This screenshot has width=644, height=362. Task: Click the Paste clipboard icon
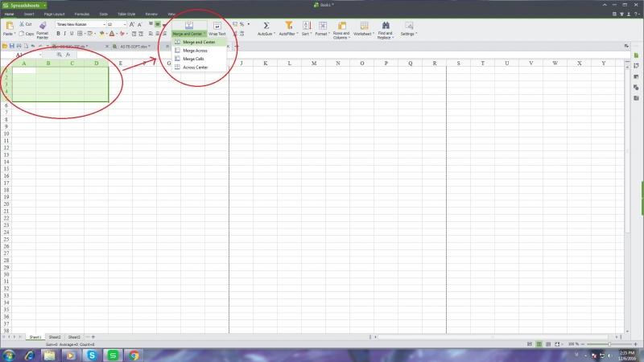[x=9, y=25]
